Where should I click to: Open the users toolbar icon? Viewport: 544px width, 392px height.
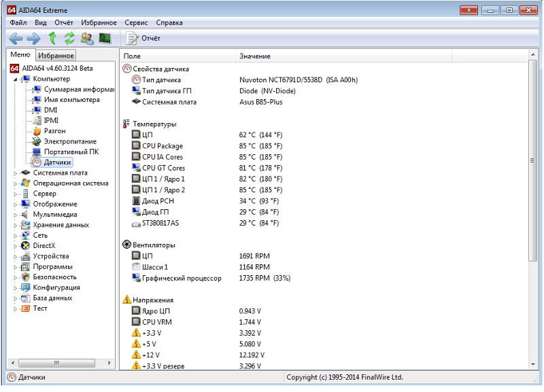pyautogui.click(x=87, y=38)
